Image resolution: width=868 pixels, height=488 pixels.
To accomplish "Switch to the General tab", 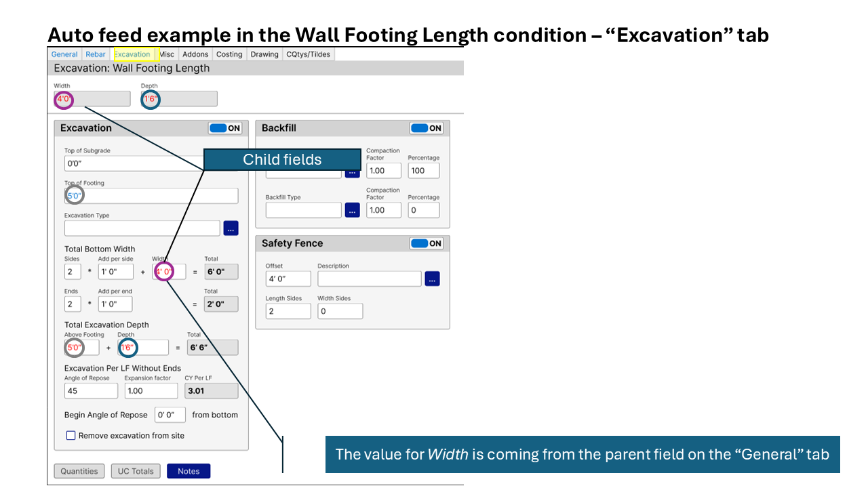I will [x=64, y=54].
